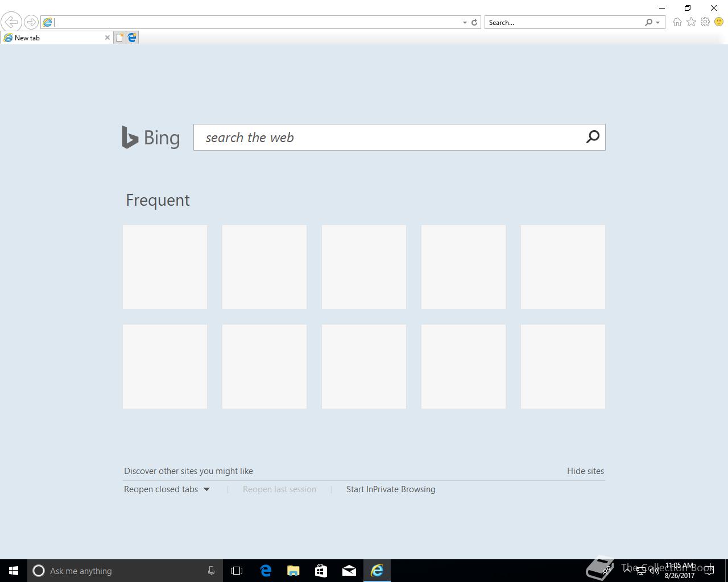Open Task View on taskbar
Image resolution: width=728 pixels, height=582 pixels.
point(237,571)
